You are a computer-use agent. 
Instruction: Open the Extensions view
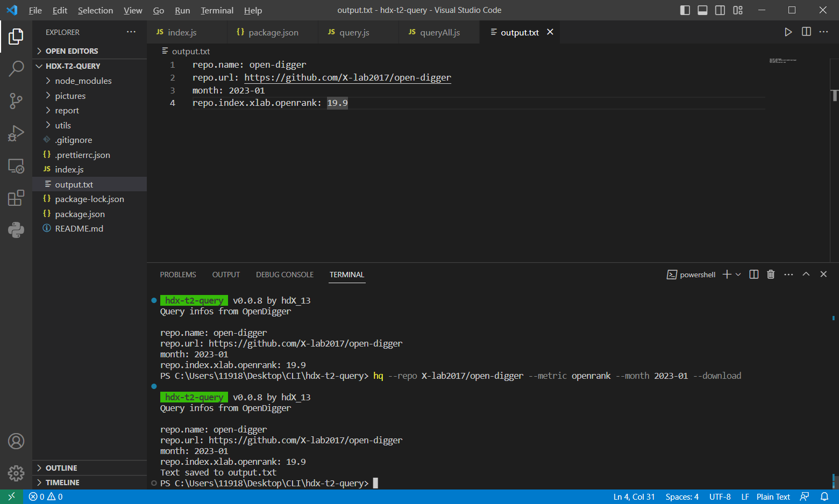[x=16, y=198]
